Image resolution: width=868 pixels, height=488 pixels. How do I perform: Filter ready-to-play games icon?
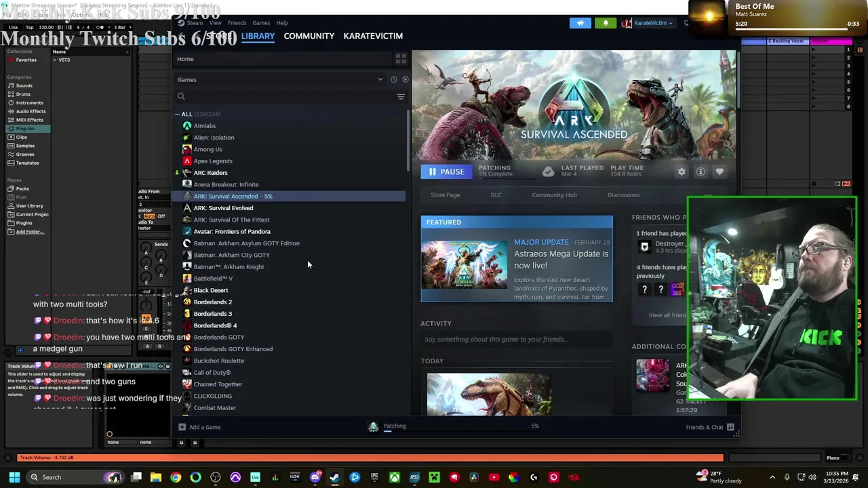(x=405, y=79)
